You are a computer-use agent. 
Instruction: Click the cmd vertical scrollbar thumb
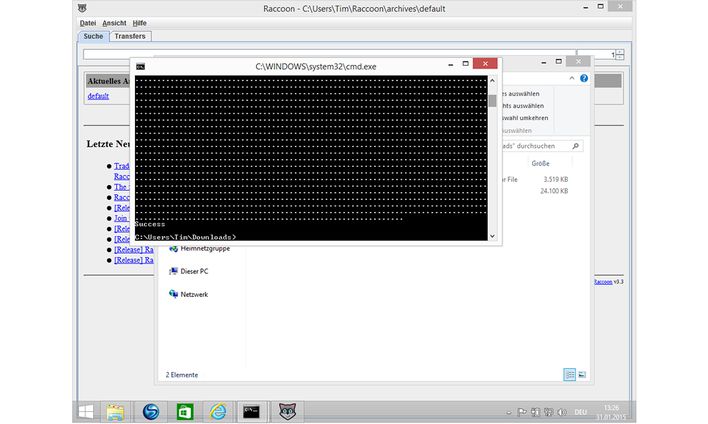pyautogui.click(x=492, y=101)
